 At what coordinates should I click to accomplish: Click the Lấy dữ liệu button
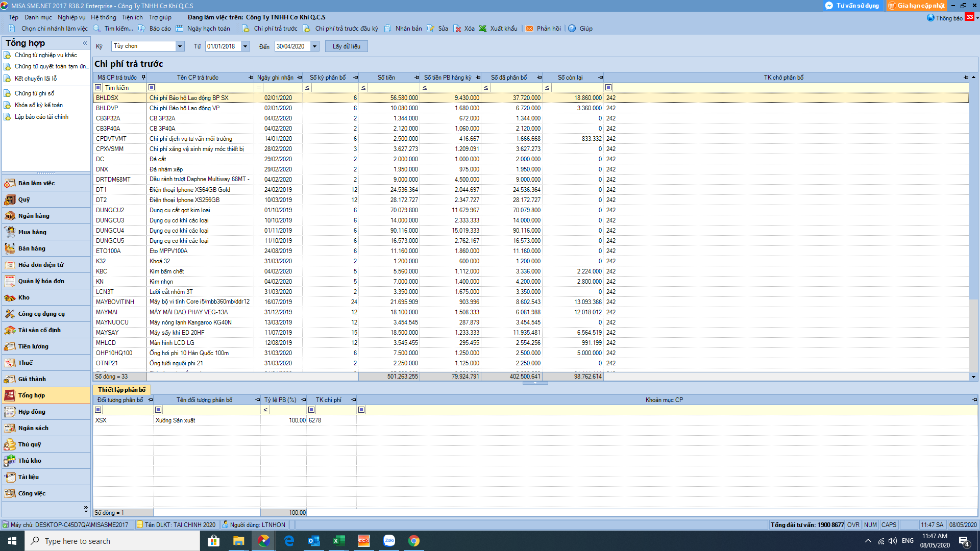347,46
